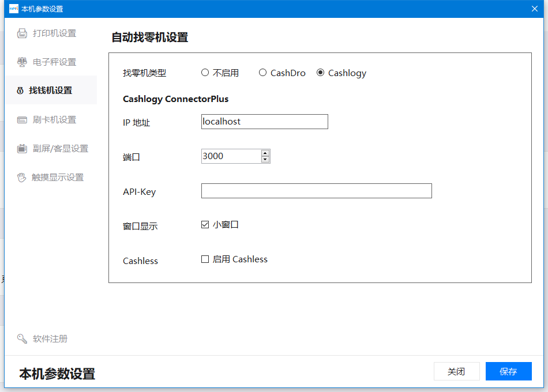Open 触摸显示设置 section
This screenshot has width=548, height=392.
(x=51, y=178)
